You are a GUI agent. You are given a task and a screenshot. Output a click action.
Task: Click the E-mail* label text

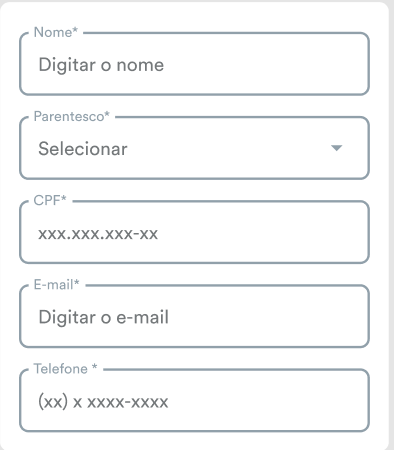(x=57, y=285)
